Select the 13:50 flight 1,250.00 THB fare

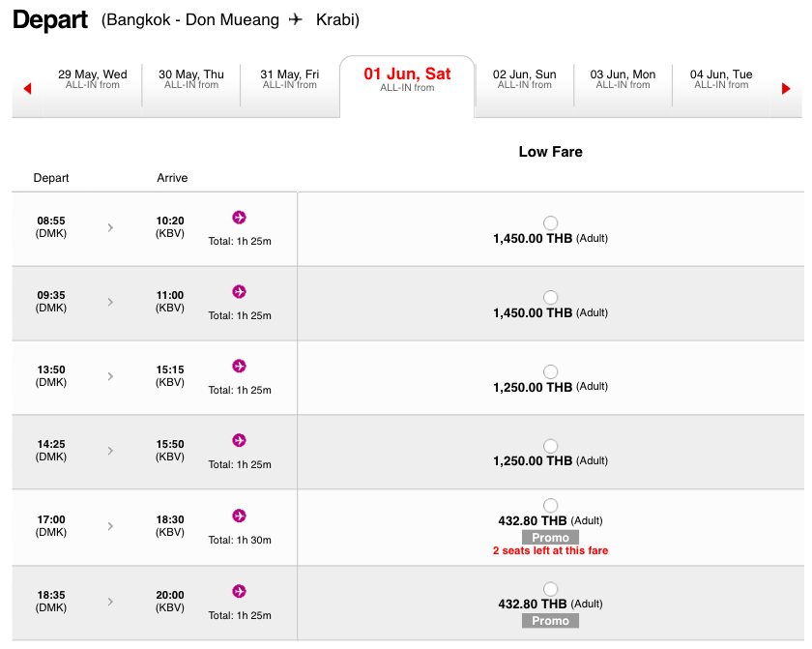click(551, 372)
